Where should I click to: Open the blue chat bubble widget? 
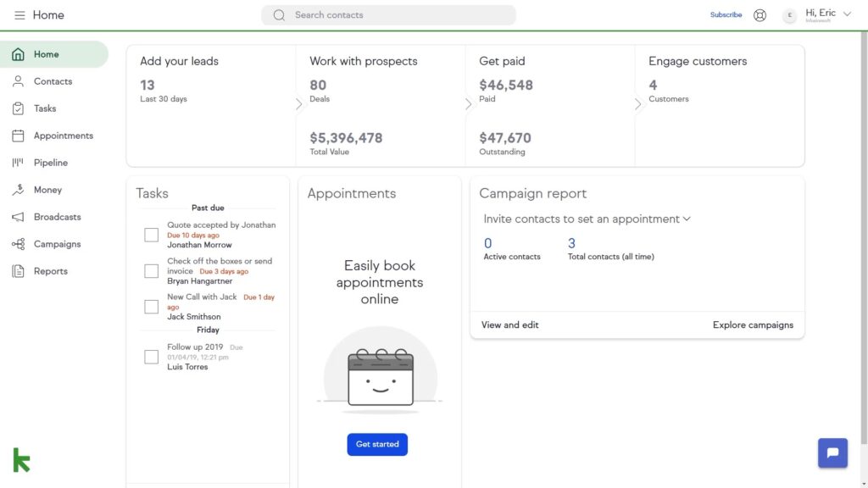tap(832, 452)
